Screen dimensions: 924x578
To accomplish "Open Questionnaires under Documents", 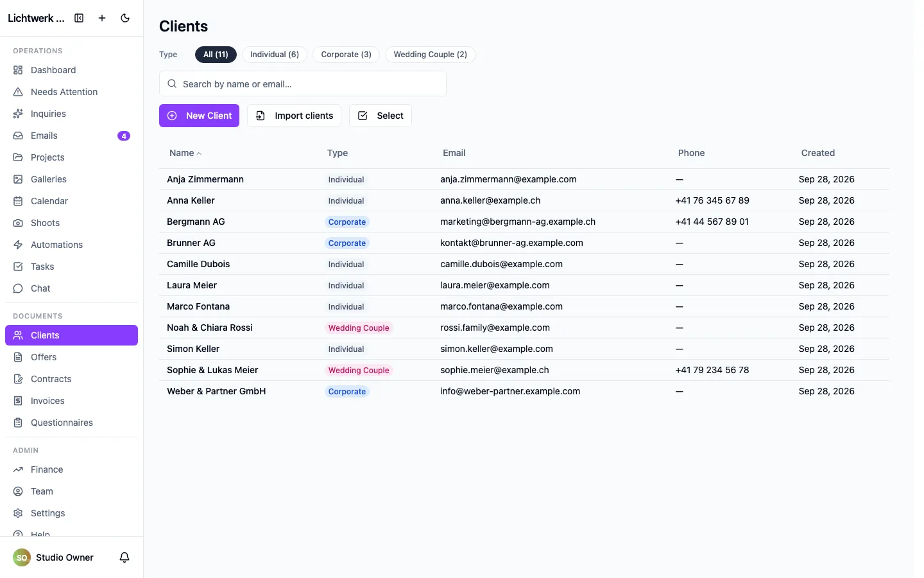I will coord(71,423).
